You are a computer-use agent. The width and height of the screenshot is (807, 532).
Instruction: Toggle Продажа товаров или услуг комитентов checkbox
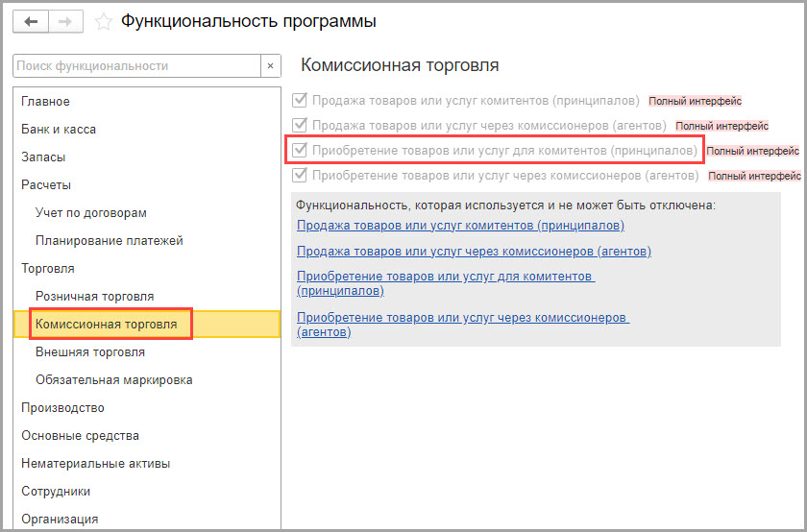(x=299, y=100)
